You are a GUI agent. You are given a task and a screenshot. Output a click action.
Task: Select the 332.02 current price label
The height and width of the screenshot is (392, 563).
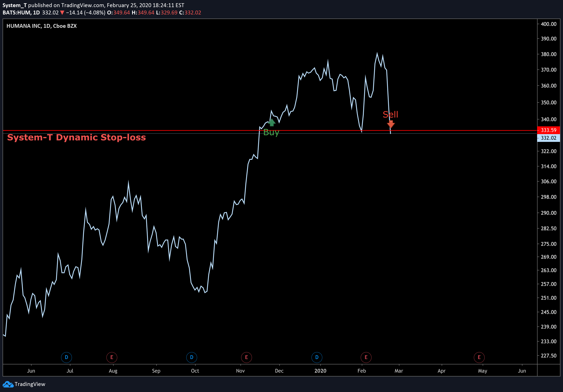click(x=549, y=138)
